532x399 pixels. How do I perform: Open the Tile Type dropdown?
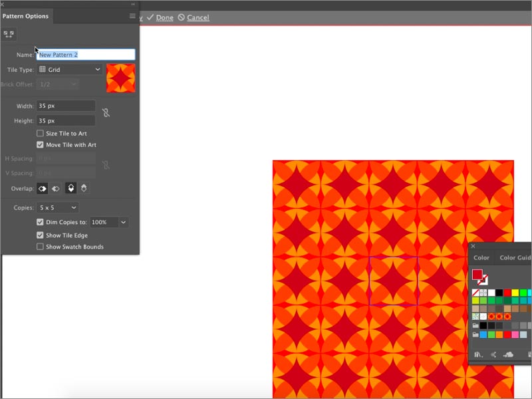[69, 69]
